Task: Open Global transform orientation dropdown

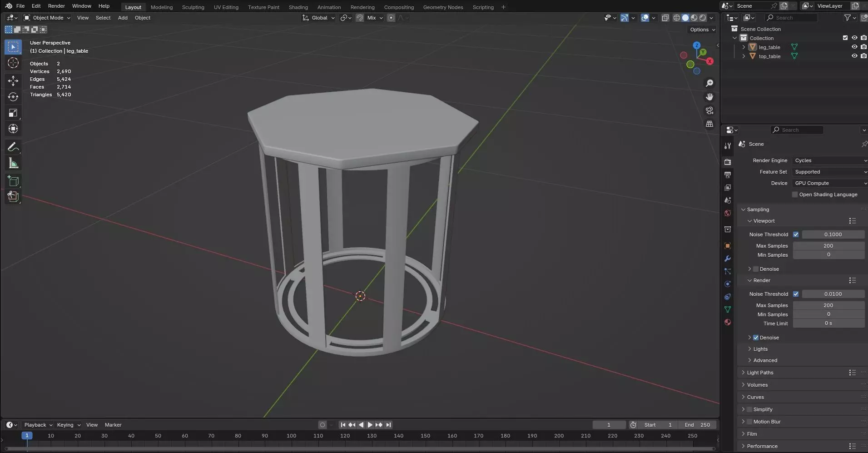Action: pyautogui.click(x=319, y=18)
